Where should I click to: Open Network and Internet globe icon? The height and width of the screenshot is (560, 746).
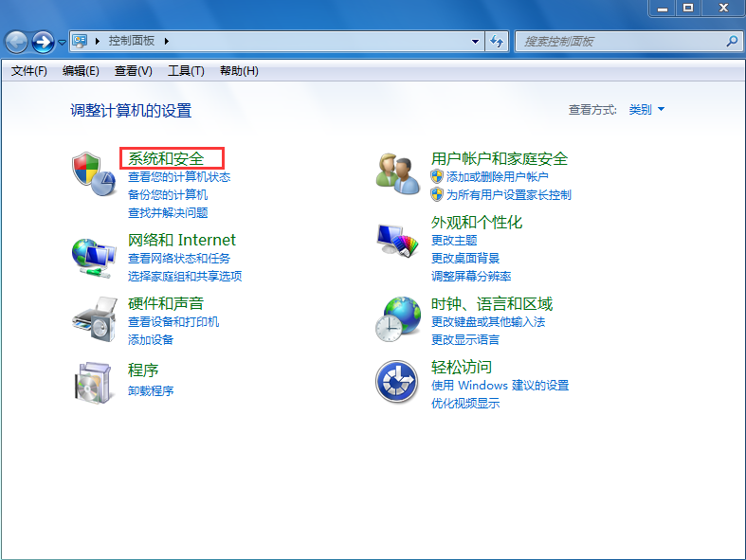94,259
